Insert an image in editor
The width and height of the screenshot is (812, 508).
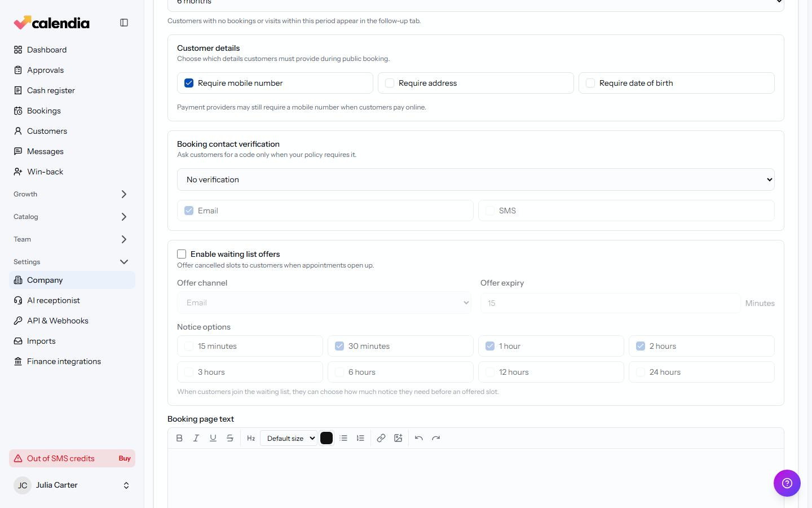click(x=398, y=438)
